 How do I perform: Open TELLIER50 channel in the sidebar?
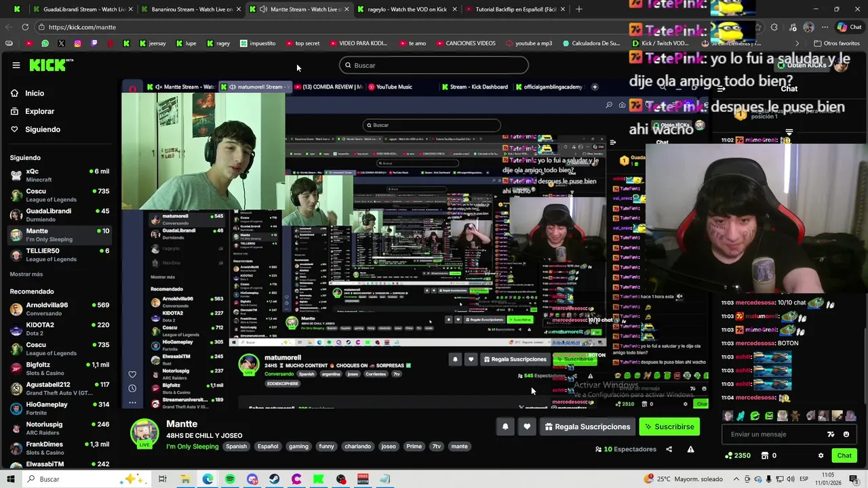click(x=59, y=254)
